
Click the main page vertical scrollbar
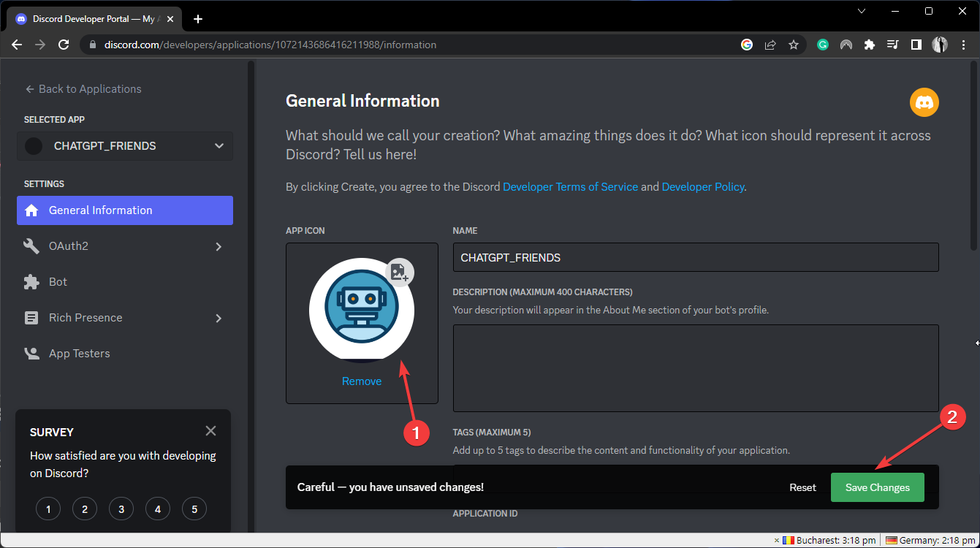tap(974, 157)
